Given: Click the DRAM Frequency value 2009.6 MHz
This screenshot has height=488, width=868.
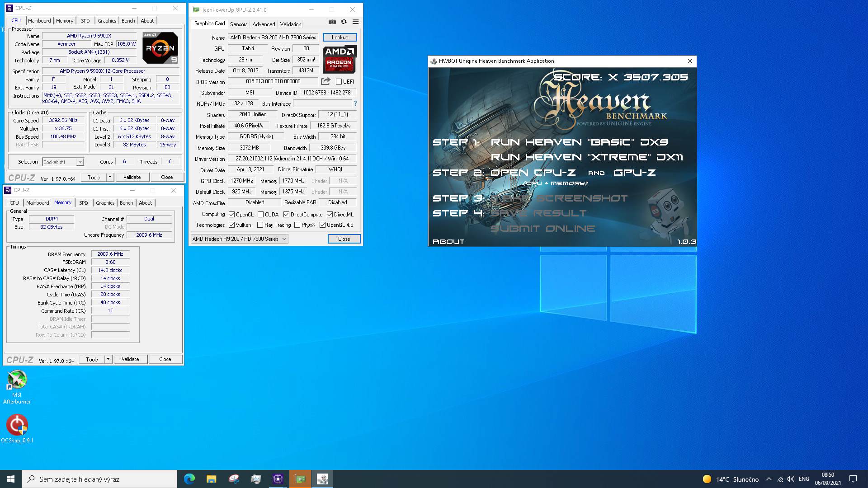Looking at the screenshot, I should point(110,254).
